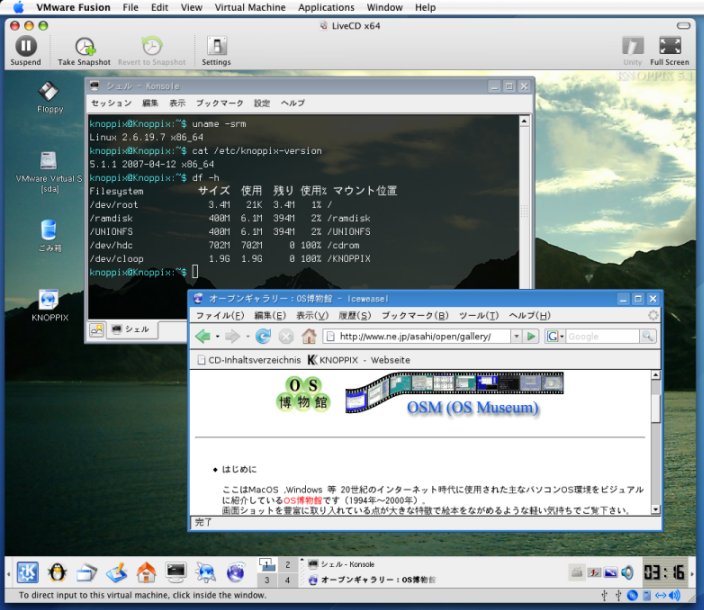Open the Home folder panel icon
704x610 pixels.
[x=146, y=573]
